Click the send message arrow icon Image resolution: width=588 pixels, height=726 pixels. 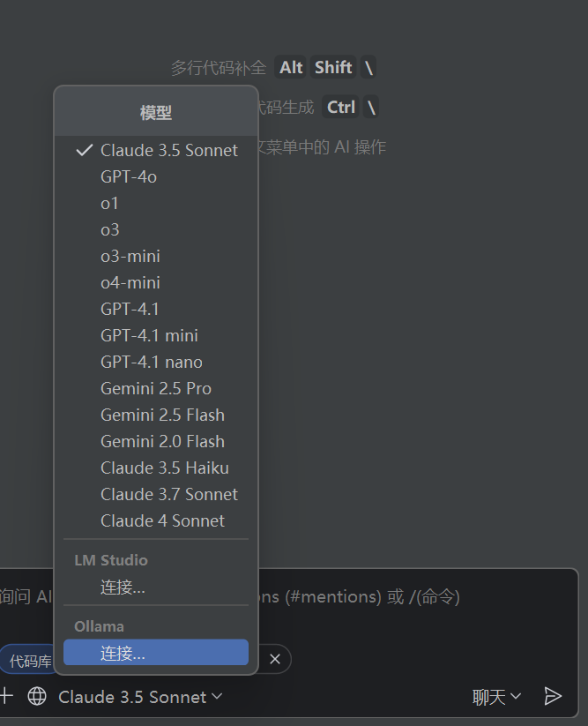click(x=553, y=697)
